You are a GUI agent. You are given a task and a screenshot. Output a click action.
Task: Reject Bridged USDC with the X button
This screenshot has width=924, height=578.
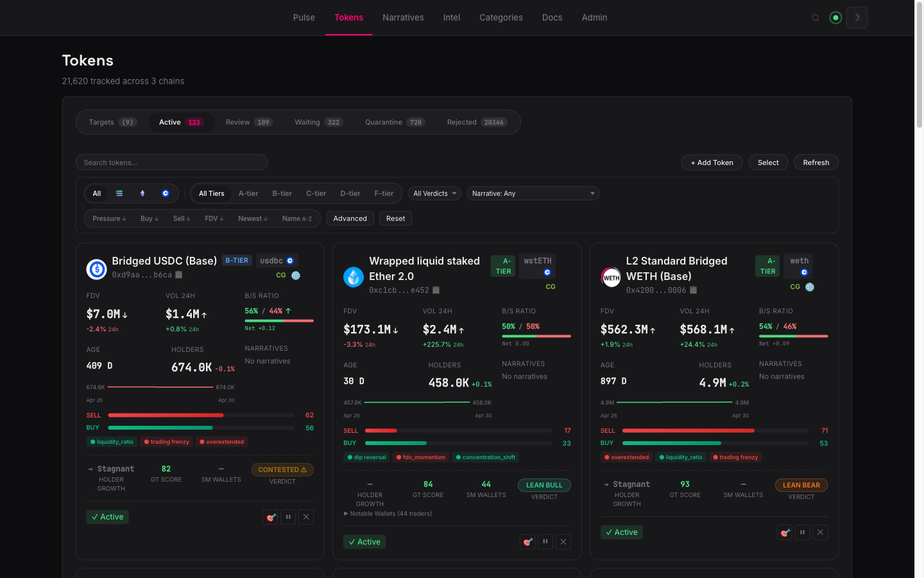[306, 517]
